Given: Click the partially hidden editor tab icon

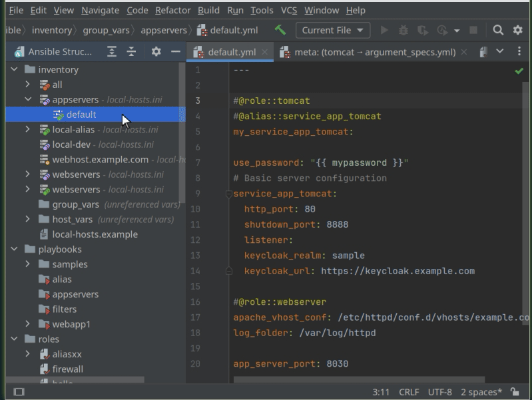Looking at the screenshot, I should click(483, 52).
